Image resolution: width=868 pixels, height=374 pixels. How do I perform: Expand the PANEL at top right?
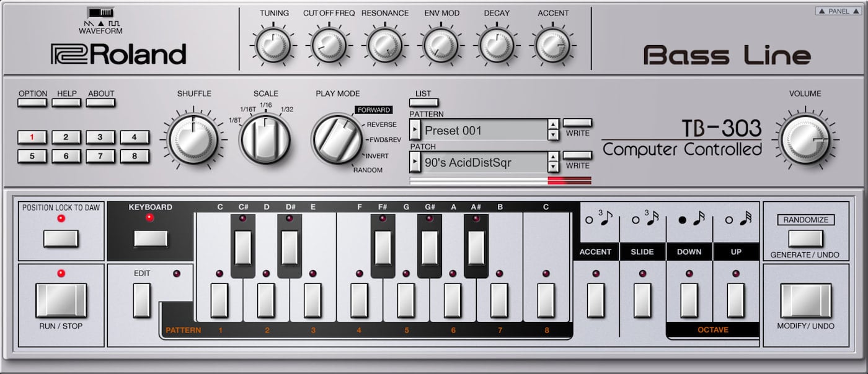(837, 11)
